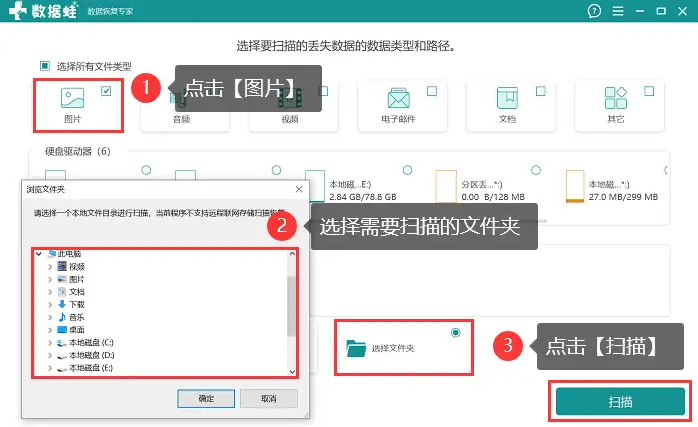Collapse the 此电脑 tree node
Screen dimensions: 698x427
pos(39,254)
